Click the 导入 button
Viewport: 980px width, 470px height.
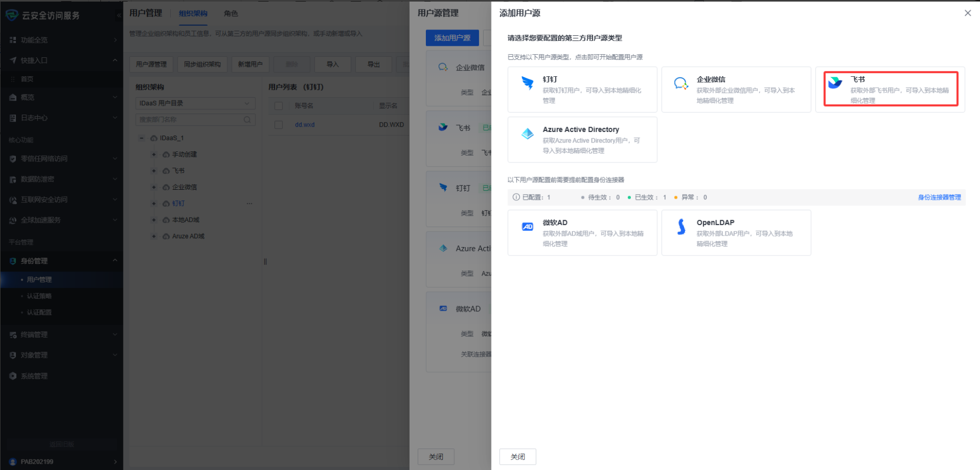pyautogui.click(x=332, y=64)
